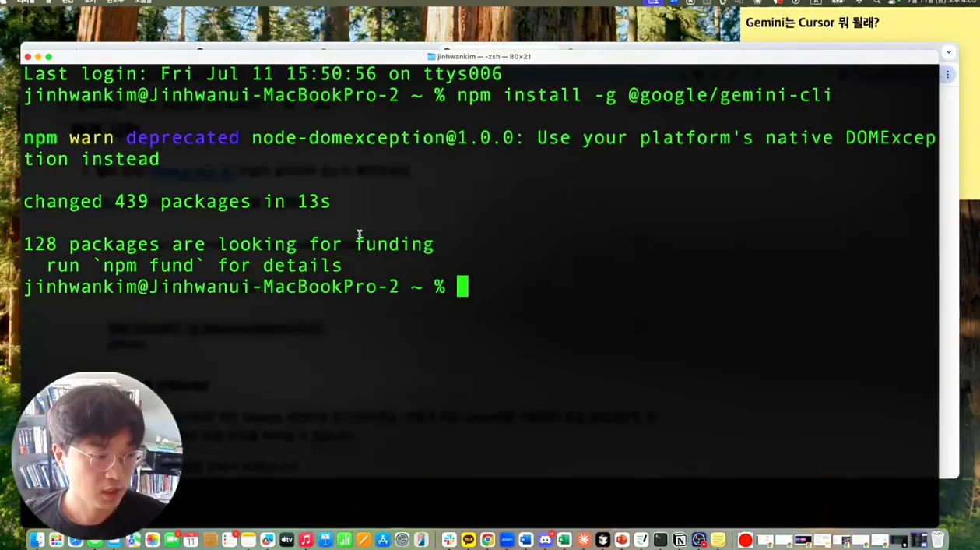Click 'node-domexception@1.0.0' in the warning
This screenshot has width=980, height=550.
(383, 138)
